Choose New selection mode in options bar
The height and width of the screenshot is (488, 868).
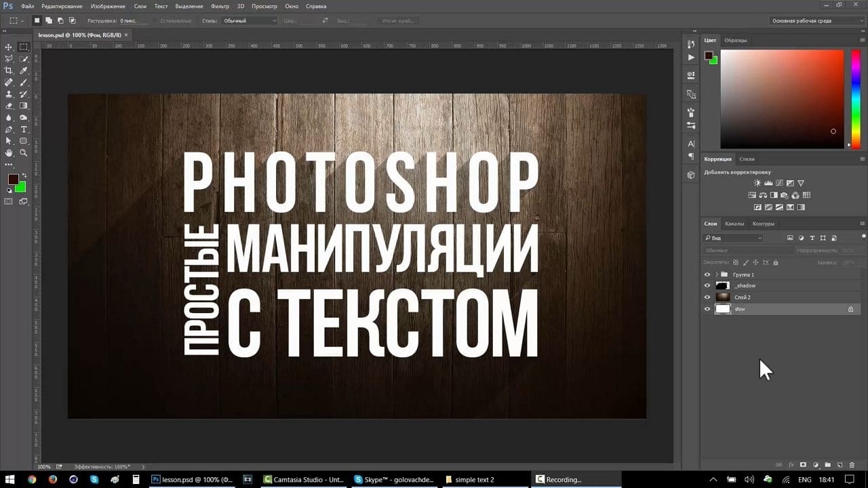click(37, 20)
